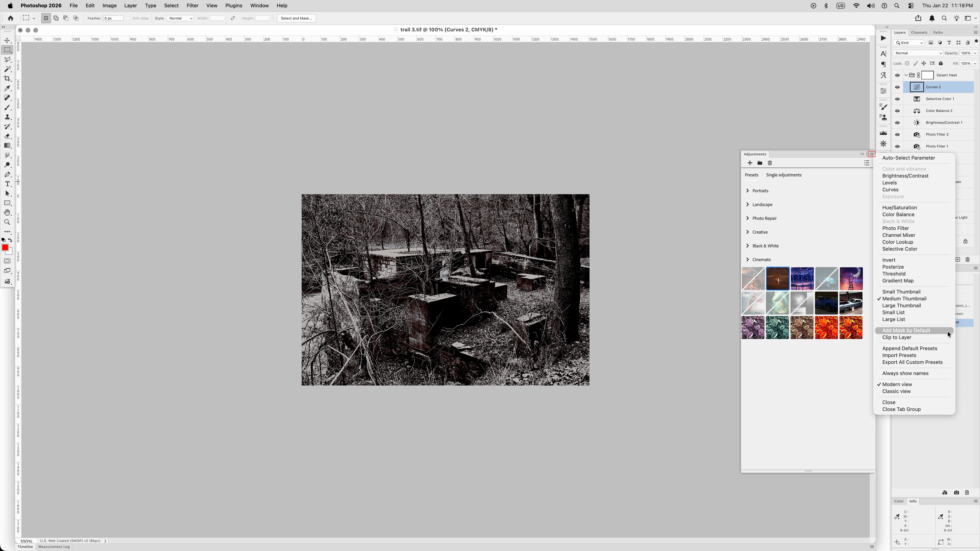The height and width of the screenshot is (551, 980).
Task: Hide the Selective Color 1 layer
Action: click(x=898, y=99)
